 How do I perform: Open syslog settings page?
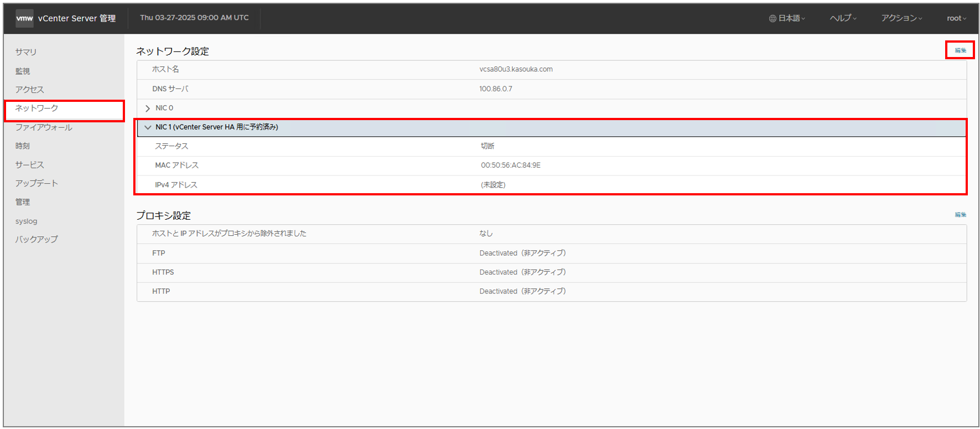pyautogui.click(x=26, y=221)
